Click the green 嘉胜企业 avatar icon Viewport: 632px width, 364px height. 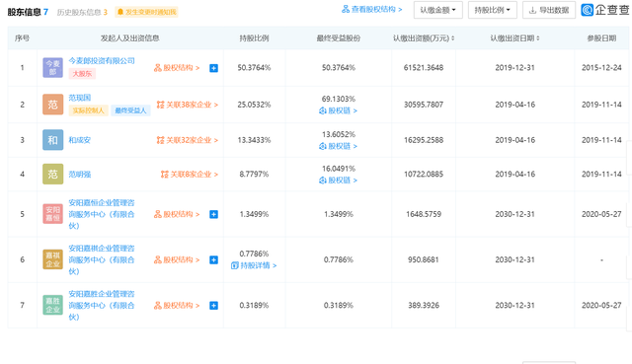pyautogui.click(x=52, y=305)
